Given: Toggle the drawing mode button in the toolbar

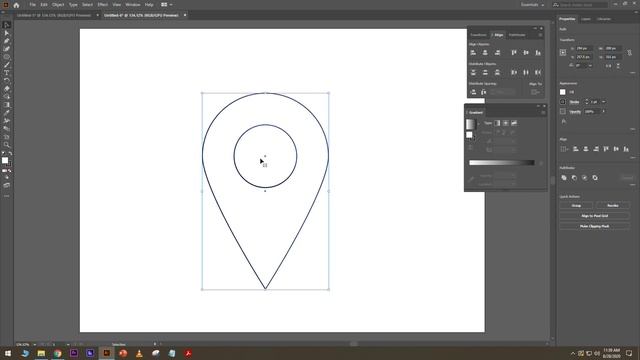Looking at the screenshot, I should point(7,178).
